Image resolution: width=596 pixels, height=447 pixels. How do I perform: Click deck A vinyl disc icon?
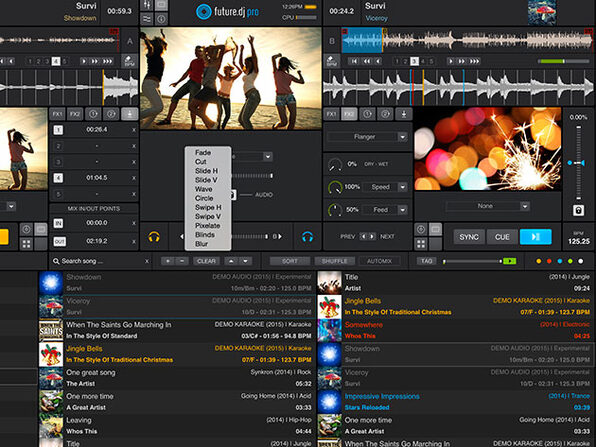pos(26,229)
